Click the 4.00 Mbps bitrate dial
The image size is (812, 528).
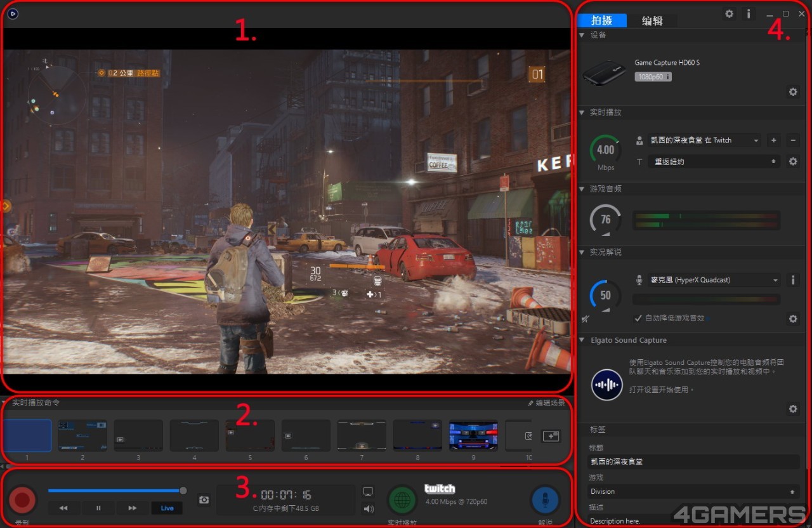point(606,150)
